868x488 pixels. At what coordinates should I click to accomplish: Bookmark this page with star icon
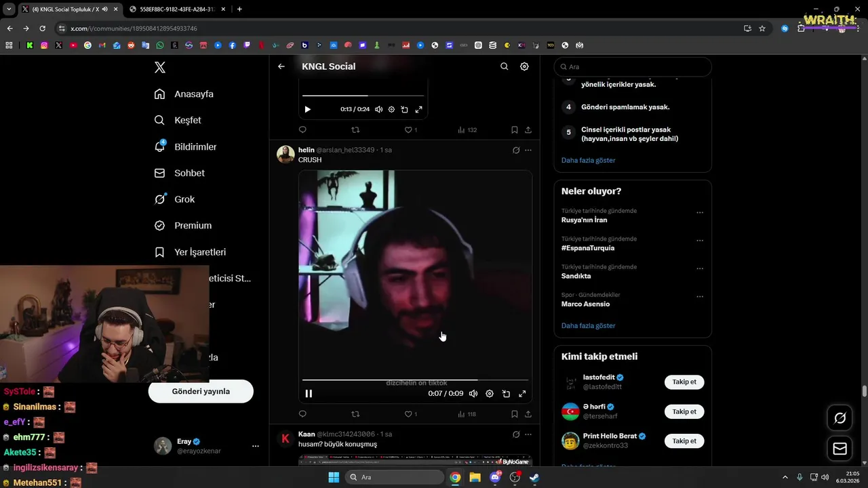tap(762, 28)
